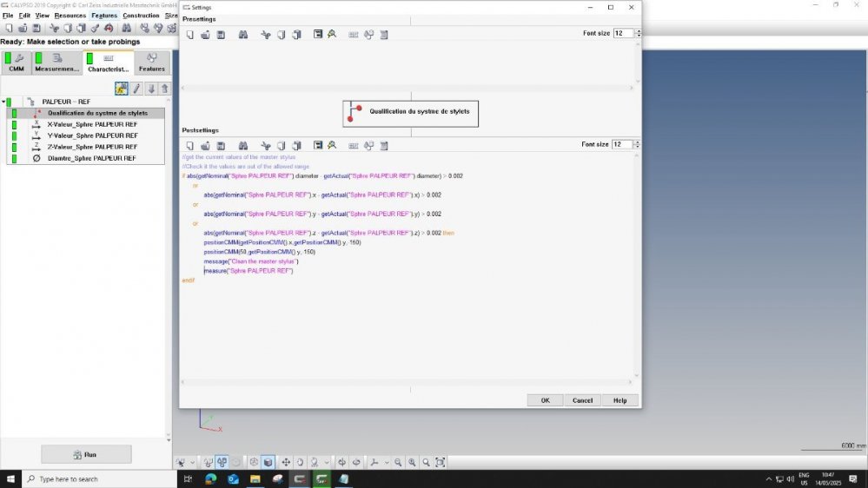Click the zoom fit icon in bottom view toolbar
Screen dimensions: 868x488
click(441, 462)
